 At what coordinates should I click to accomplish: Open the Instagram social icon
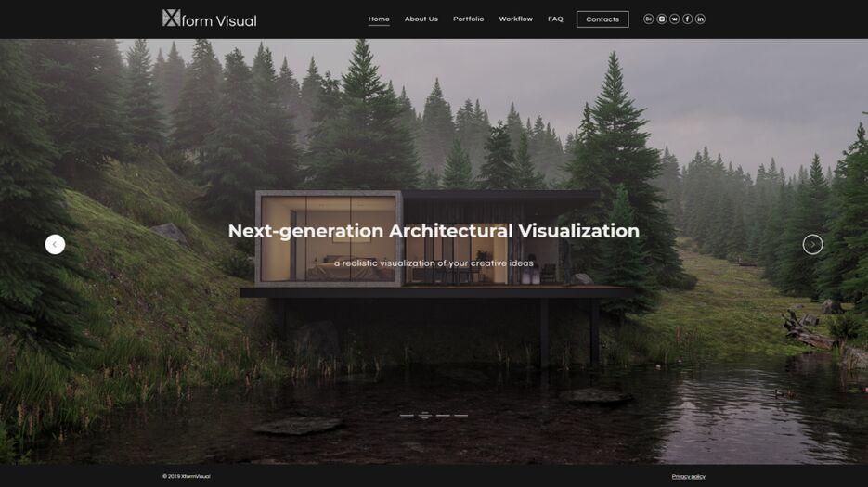coord(661,19)
